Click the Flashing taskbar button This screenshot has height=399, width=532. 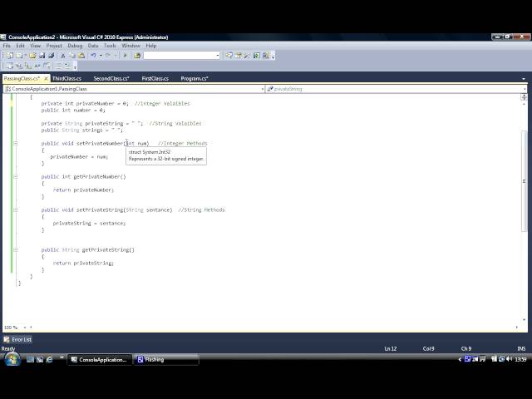coord(166,360)
